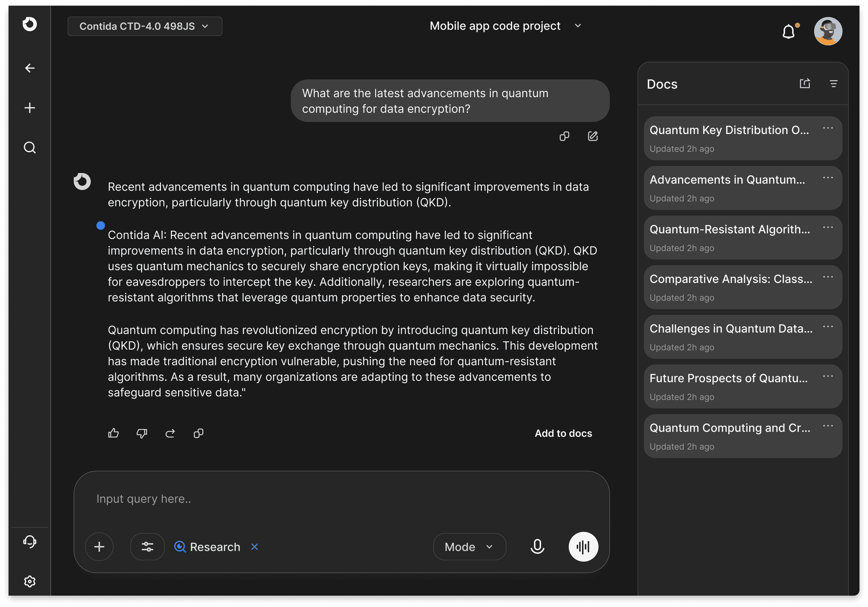Give thumbs down to the response

pos(142,433)
